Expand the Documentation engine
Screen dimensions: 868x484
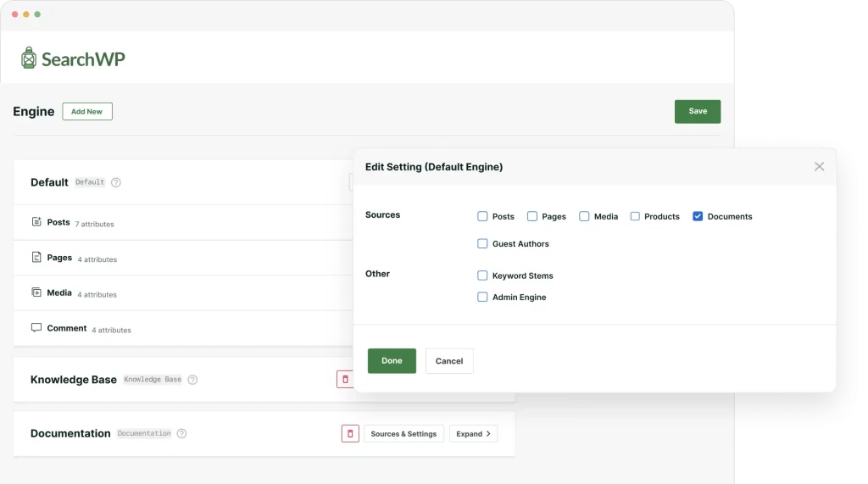click(x=473, y=434)
